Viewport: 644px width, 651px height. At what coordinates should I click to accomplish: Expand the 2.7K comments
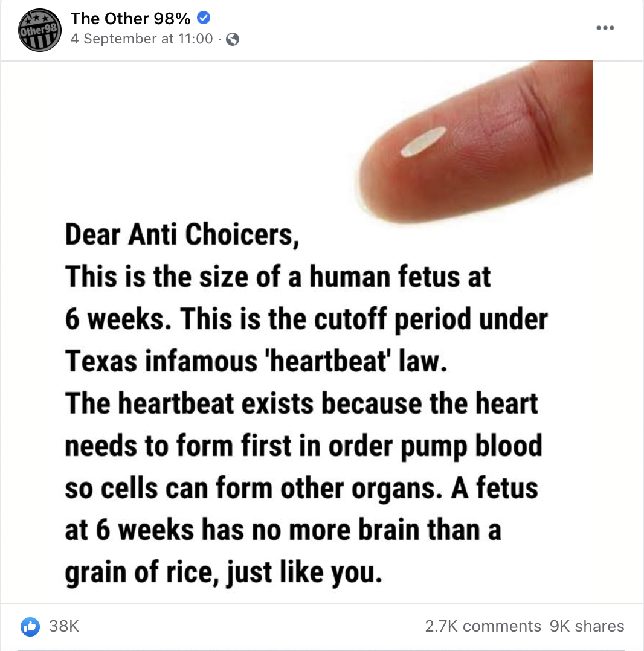483,626
